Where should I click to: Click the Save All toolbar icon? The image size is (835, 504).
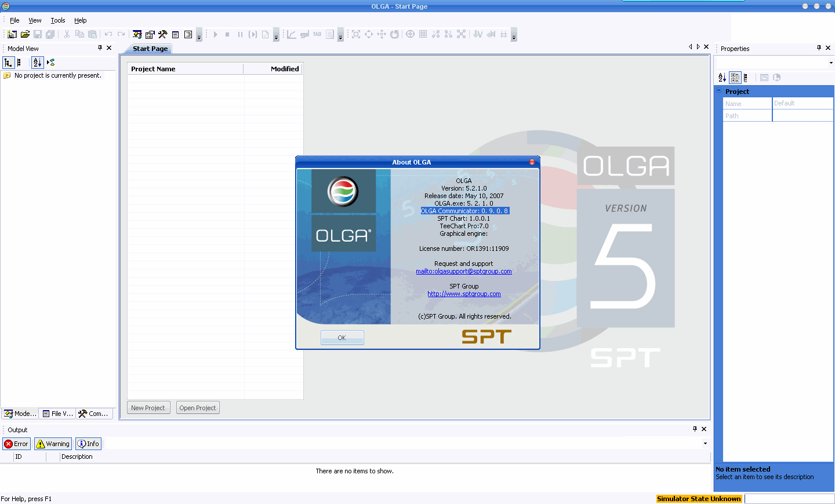[x=50, y=35]
